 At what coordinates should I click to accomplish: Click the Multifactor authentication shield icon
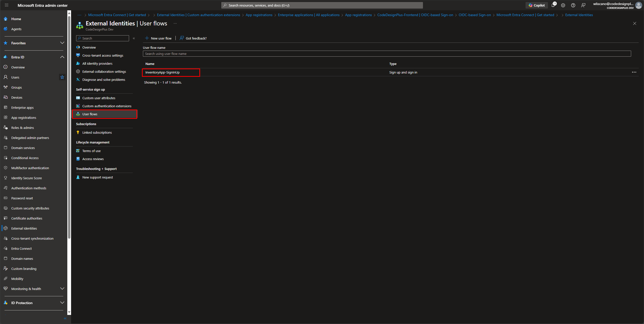(6, 168)
